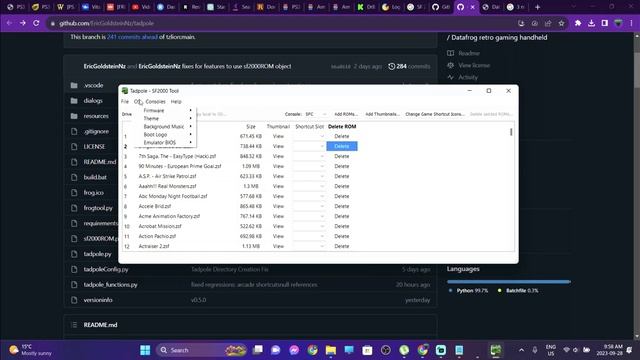Open the tadpole_functions.py file
This screenshot has width=640, height=360.
111,284
